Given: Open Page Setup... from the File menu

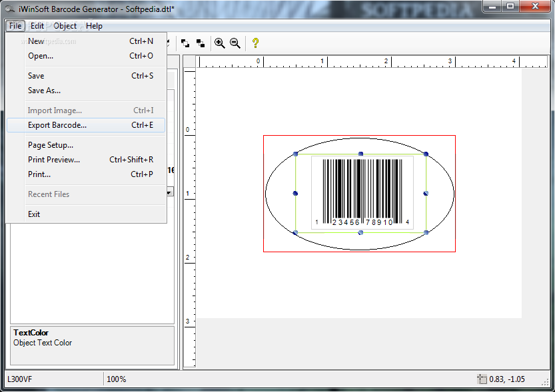Looking at the screenshot, I should (x=86, y=145).
